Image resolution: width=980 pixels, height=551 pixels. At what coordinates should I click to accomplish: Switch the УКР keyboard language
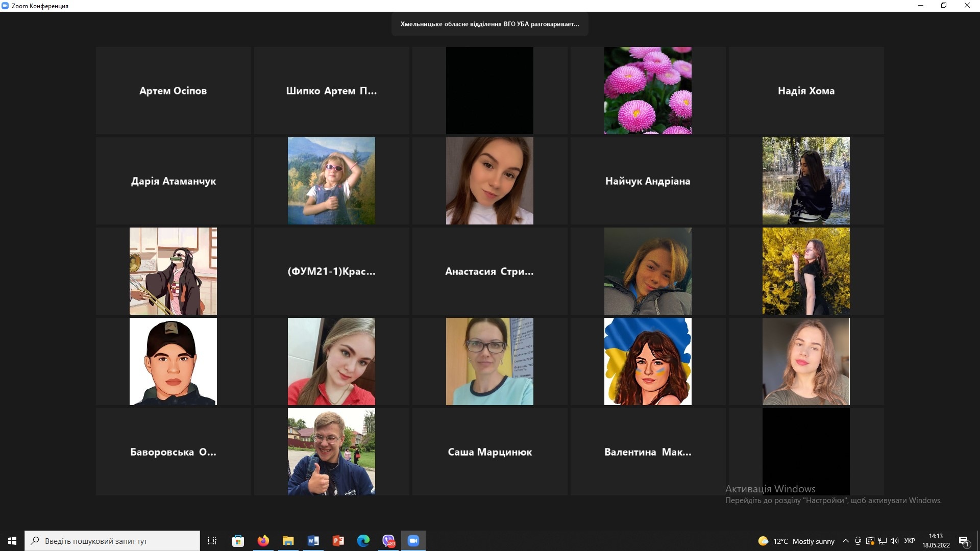tap(909, 541)
